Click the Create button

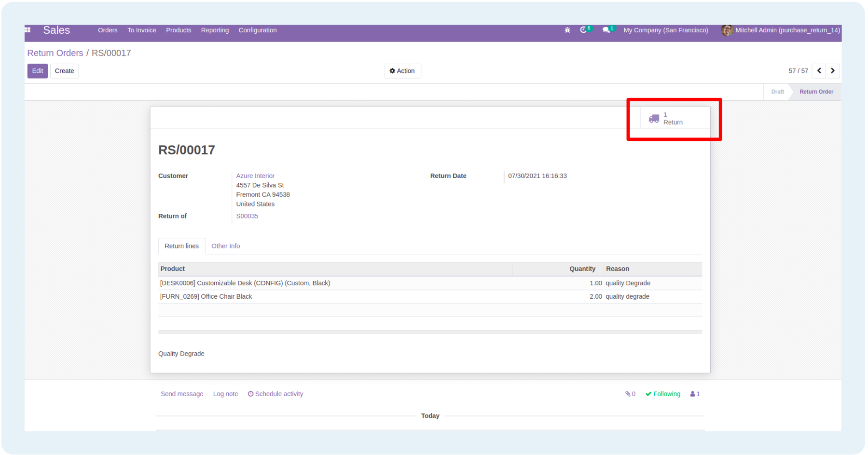point(64,71)
